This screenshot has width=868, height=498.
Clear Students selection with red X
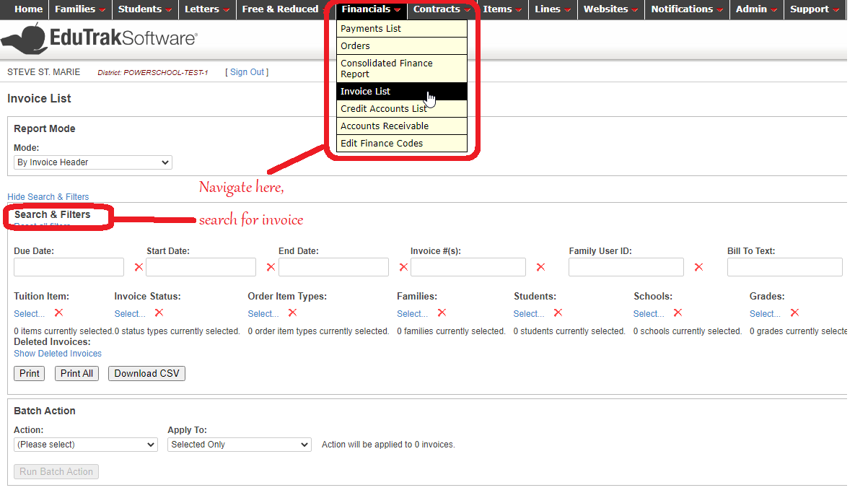coord(558,313)
